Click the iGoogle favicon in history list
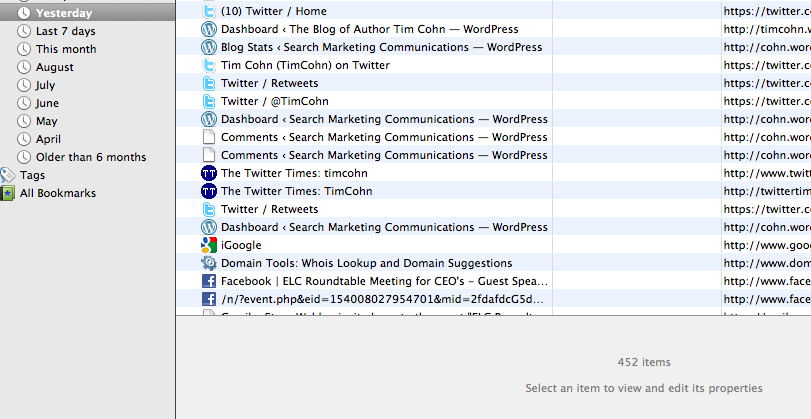The height and width of the screenshot is (419, 811). tap(209, 245)
